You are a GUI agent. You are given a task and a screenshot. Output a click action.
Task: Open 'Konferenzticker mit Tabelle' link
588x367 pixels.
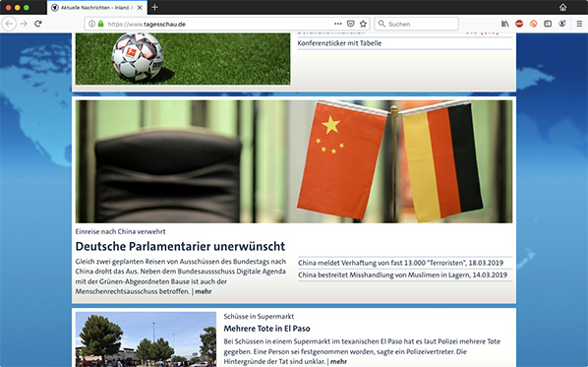[339, 43]
